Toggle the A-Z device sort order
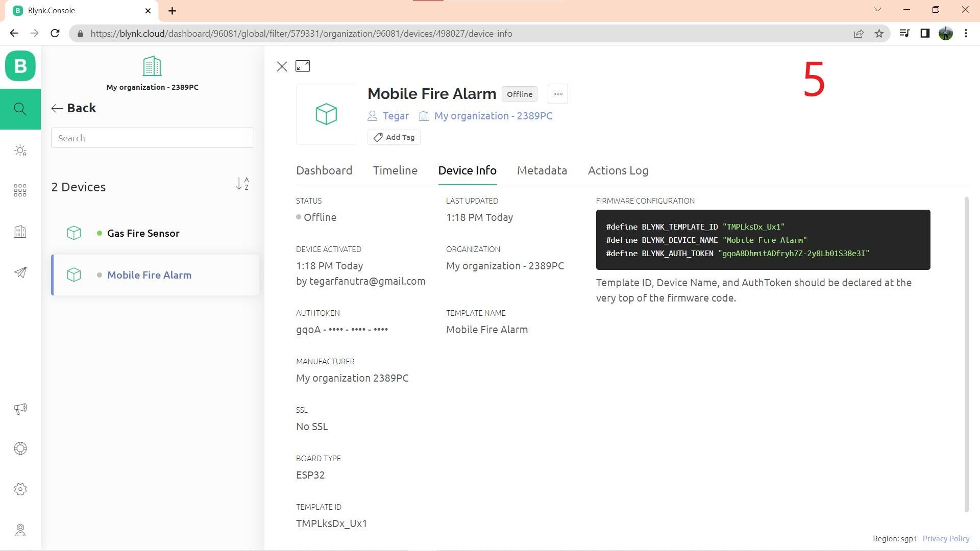The height and width of the screenshot is (551, 980). tap(242, 184)
